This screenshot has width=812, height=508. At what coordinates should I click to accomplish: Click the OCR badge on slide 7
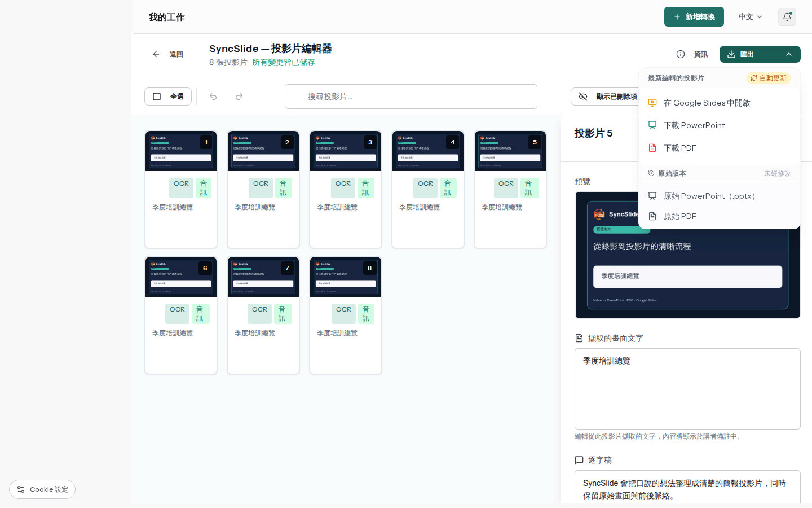pos(259,313)
